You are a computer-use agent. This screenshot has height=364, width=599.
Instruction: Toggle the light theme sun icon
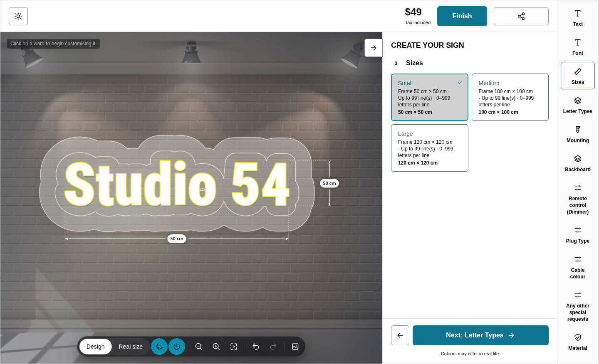click(x=18, y=16)
